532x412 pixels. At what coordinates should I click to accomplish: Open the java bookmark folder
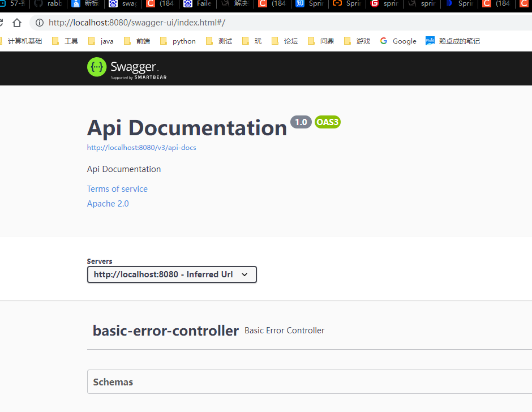[101, 41]
